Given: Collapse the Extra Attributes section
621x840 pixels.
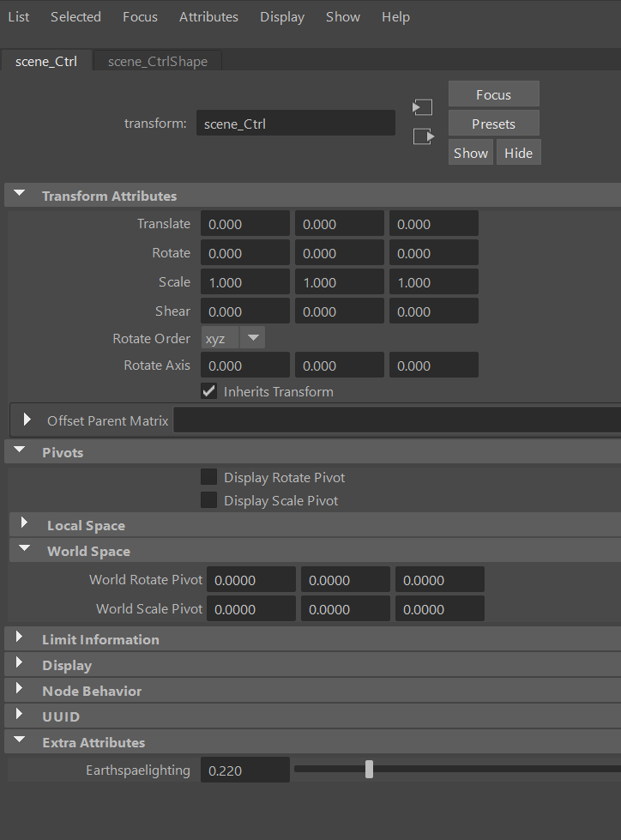Looking at the screenshot, I should [20, 742].
